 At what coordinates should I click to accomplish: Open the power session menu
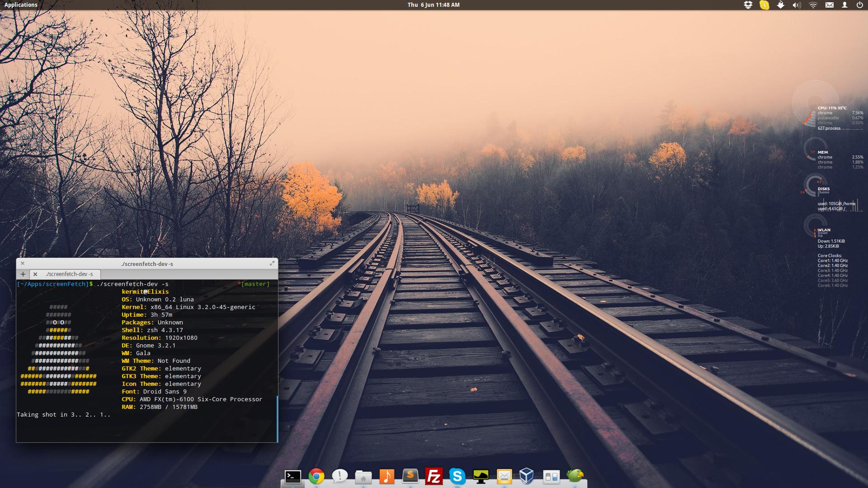pyautogui.click(x=859, y=5)
